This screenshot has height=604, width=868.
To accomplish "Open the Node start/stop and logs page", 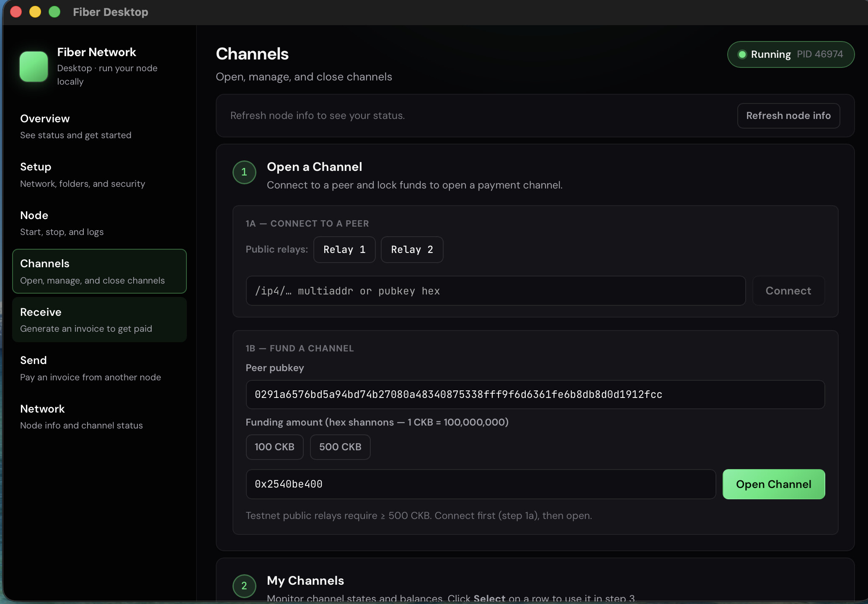I will pos(99,223).
